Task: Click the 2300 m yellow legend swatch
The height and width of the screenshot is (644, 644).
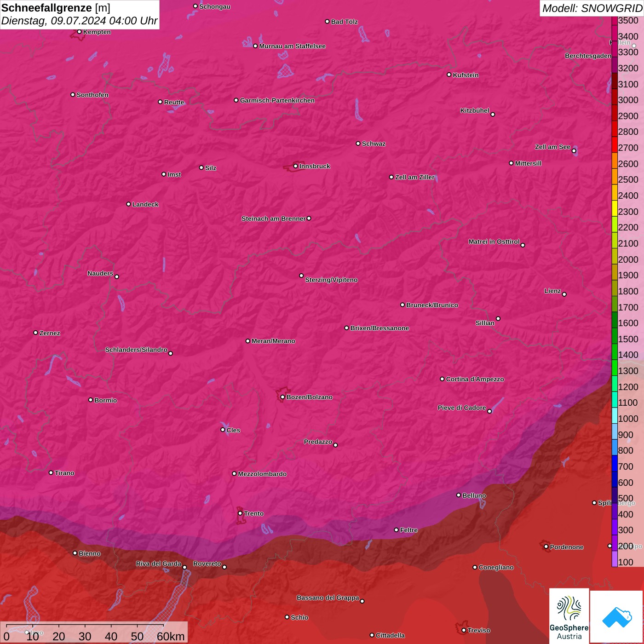Action: tap(614, 208)
